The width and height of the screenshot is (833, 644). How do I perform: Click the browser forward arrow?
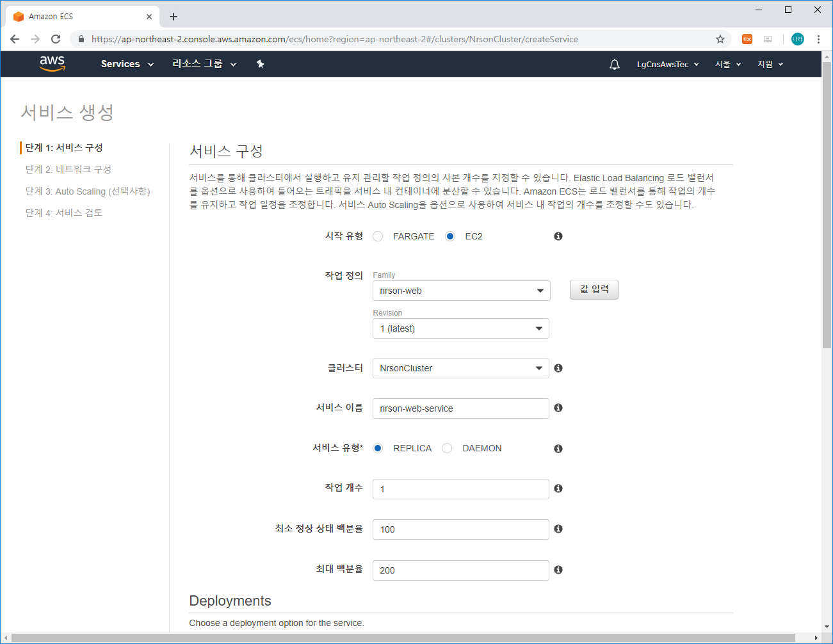tap(35, 39)
